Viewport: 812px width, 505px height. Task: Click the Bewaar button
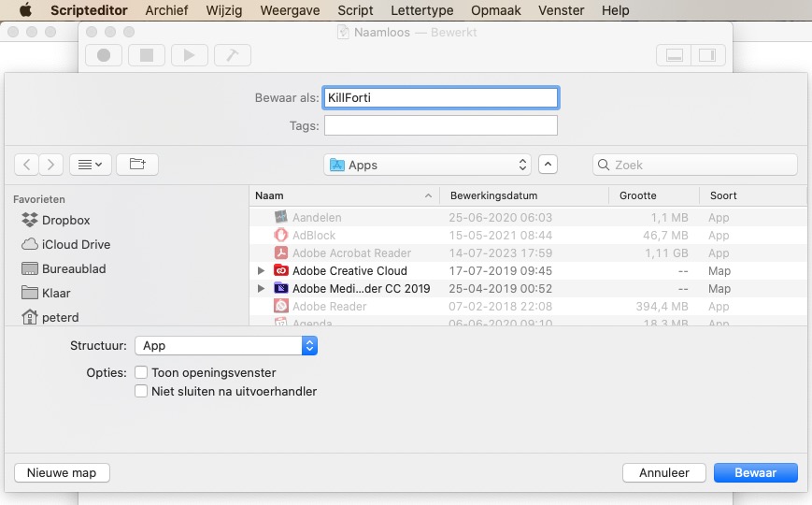[755, 473]
